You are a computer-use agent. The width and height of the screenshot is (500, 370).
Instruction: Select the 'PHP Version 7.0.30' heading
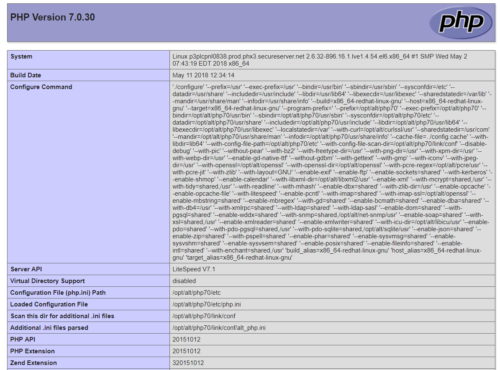click(x=53, y=17)
